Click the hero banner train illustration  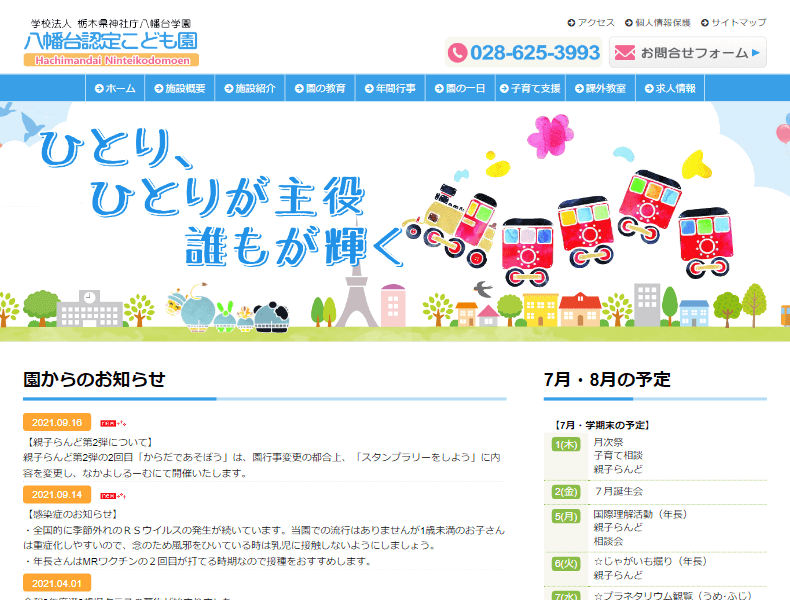pyautogui.click(x=567, y=227)
